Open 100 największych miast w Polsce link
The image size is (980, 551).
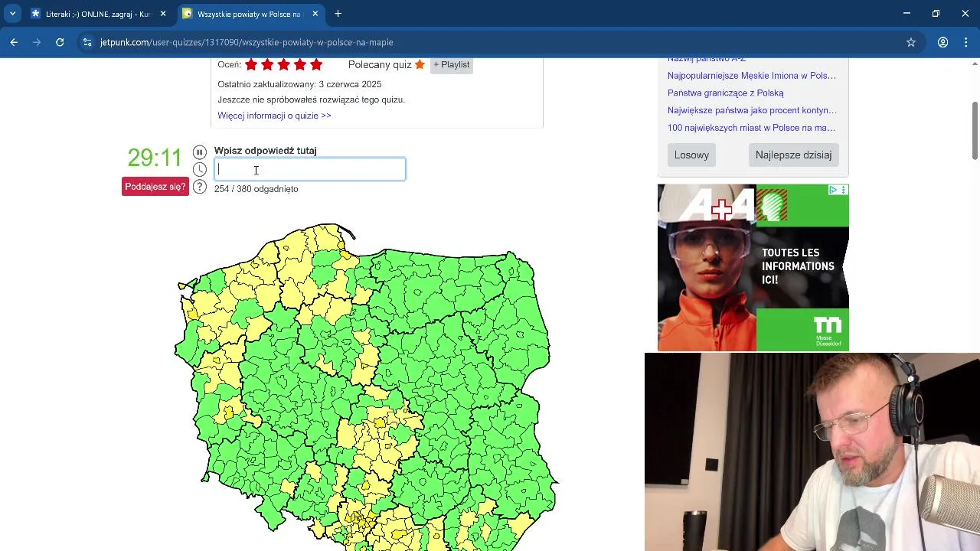(751, 128)
